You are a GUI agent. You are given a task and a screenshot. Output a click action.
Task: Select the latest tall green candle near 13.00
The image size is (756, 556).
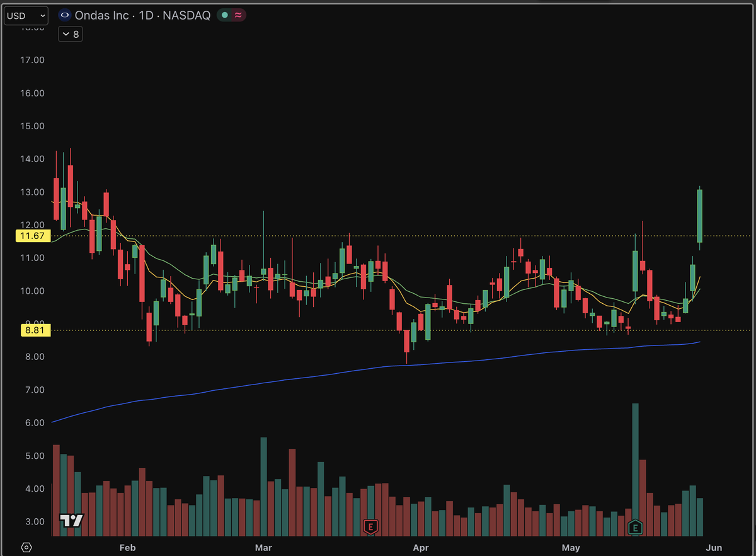[700, 216]
